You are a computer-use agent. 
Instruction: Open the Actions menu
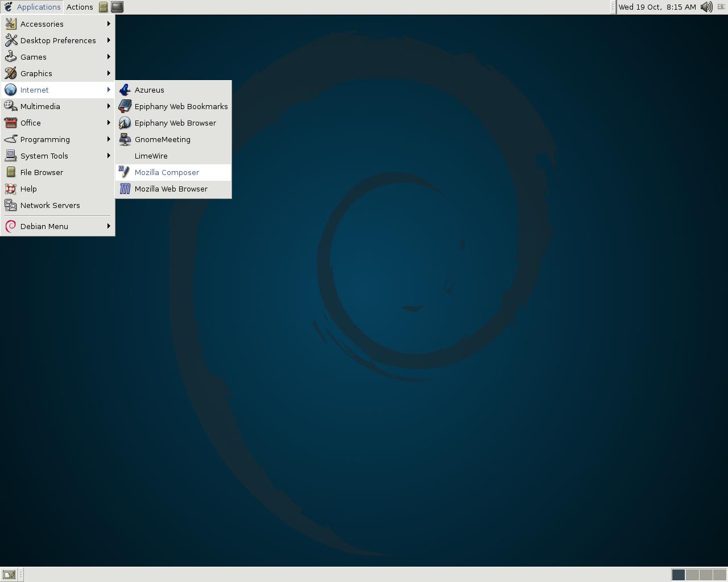[80, 7]
